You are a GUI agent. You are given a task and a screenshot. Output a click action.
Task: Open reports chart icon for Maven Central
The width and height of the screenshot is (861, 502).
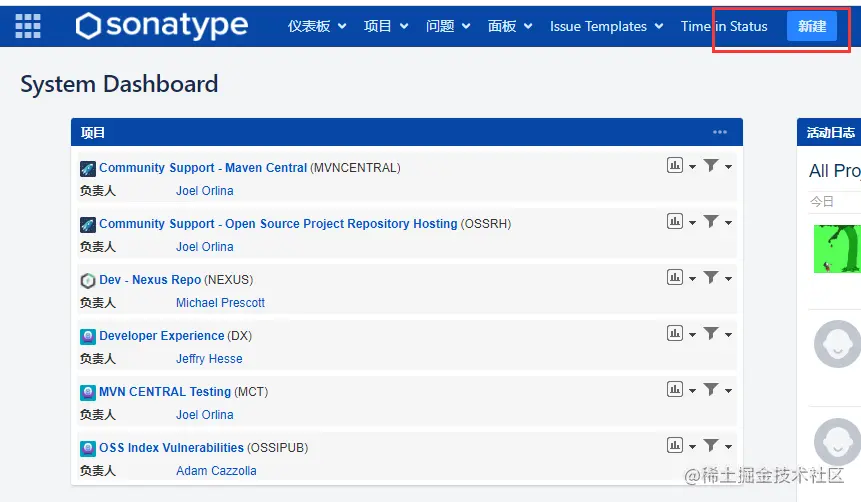[x=675, y=165]
